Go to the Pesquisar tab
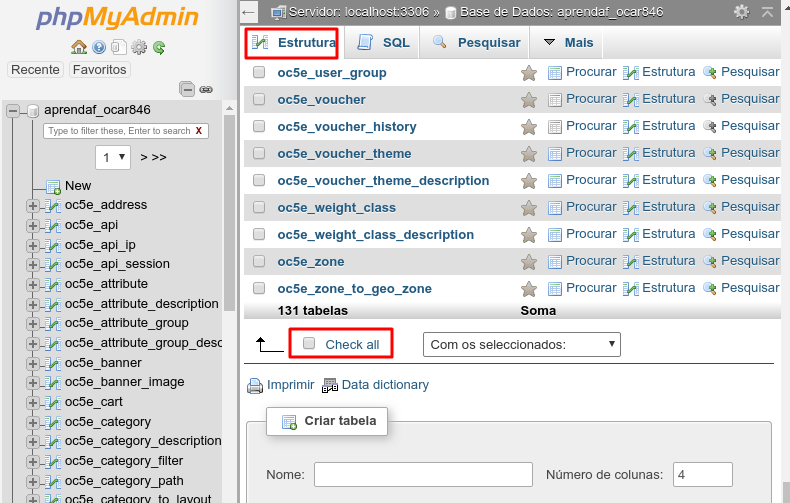This screenshot has height=503, width=790. pyautogui.click(x=476, y=43)
